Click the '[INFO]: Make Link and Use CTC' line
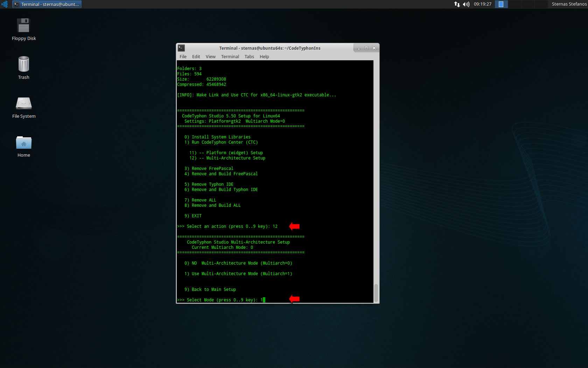The image size is (588, 368). pyautogui.click(x=256, y=95)
